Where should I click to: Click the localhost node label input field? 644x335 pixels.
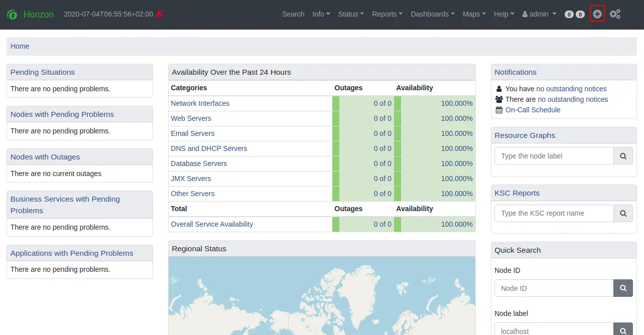tap(552, 330)
